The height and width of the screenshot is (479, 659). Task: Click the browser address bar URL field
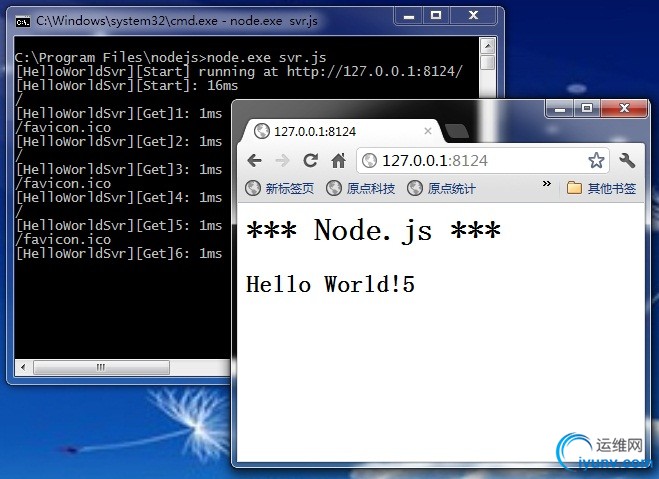[x=482, y=161]
